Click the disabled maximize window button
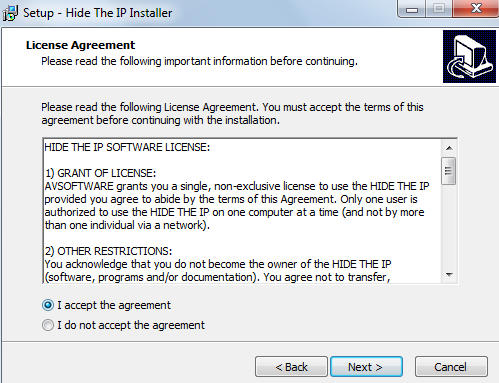Screen dimensions: 499x383 (439, 9)
